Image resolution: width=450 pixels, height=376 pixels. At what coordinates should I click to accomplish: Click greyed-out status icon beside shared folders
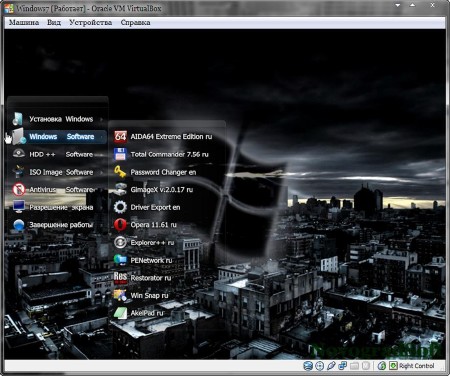(366, 366)
